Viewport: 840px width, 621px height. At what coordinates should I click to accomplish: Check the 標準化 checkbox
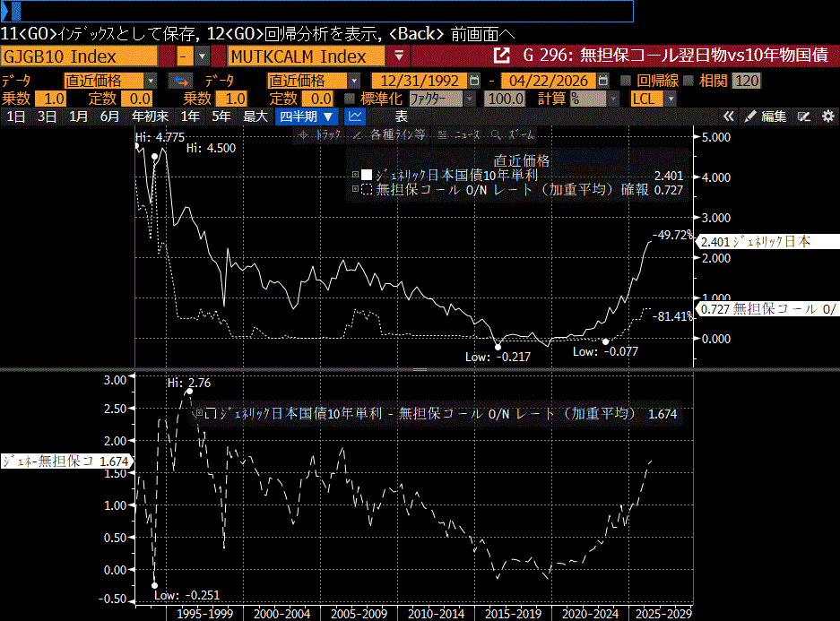tap(350, 99)
